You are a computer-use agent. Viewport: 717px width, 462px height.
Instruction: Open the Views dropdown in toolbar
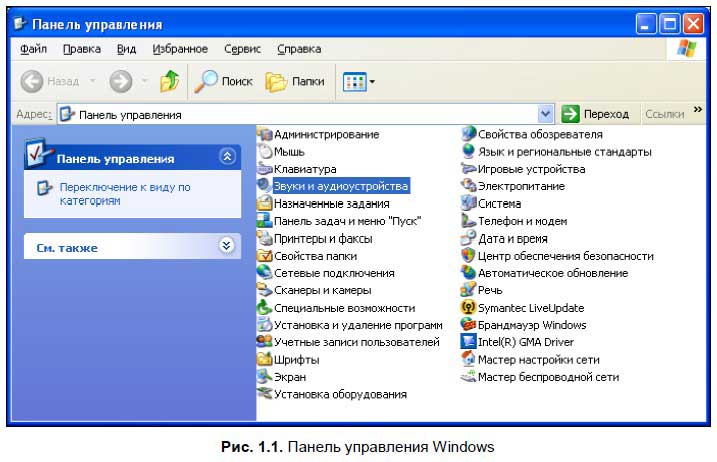[359, 82]
